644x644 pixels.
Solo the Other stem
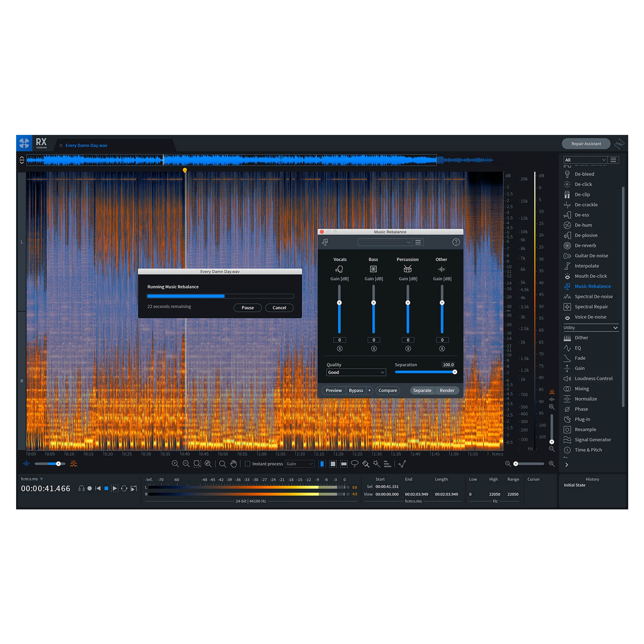[x=442, y=349]
